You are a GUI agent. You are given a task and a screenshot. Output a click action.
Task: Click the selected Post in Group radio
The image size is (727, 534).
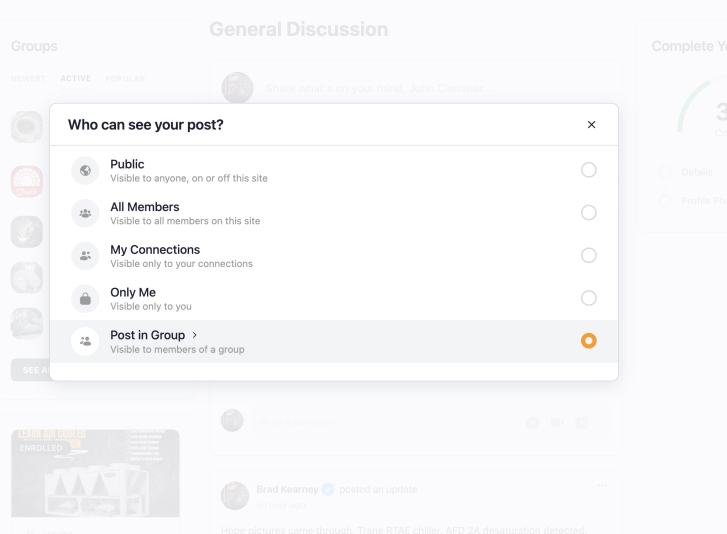pyautogui.click(x=589, y=341)
